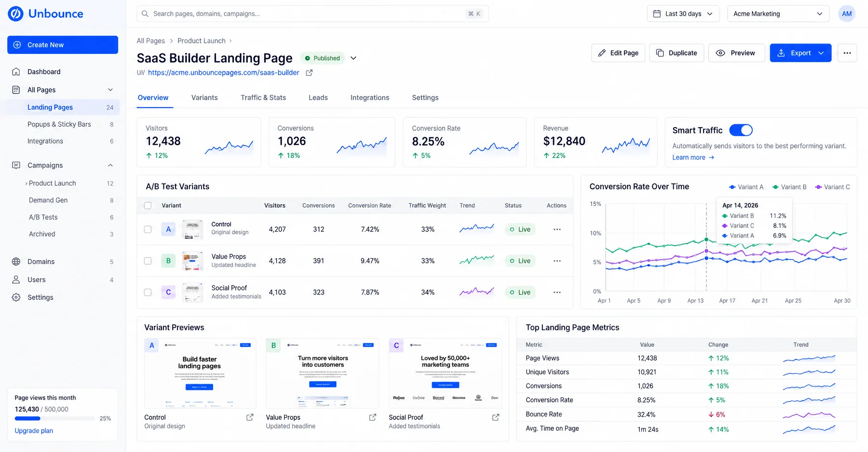The width and height of the screenshot is (868, 452).
Task: Collapse the Campaigns sidebar section
Action: (110, 165)
